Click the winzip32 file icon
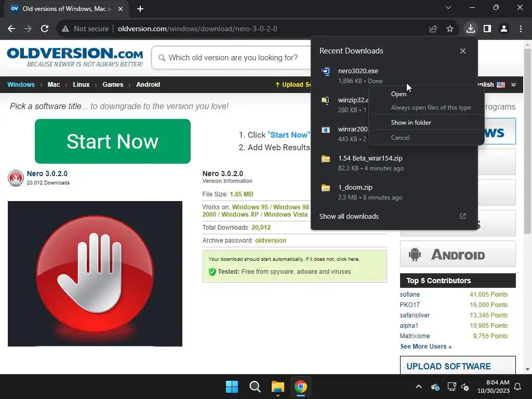 coord(326,100)
